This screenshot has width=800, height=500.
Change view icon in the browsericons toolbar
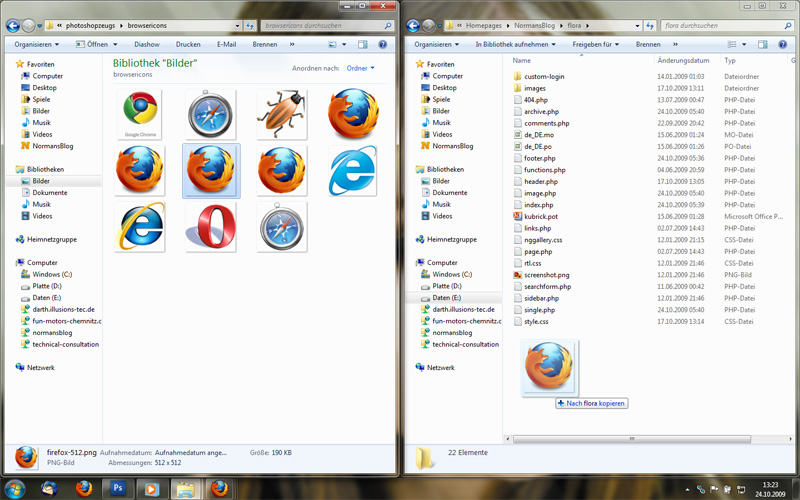tap(333, 44)
